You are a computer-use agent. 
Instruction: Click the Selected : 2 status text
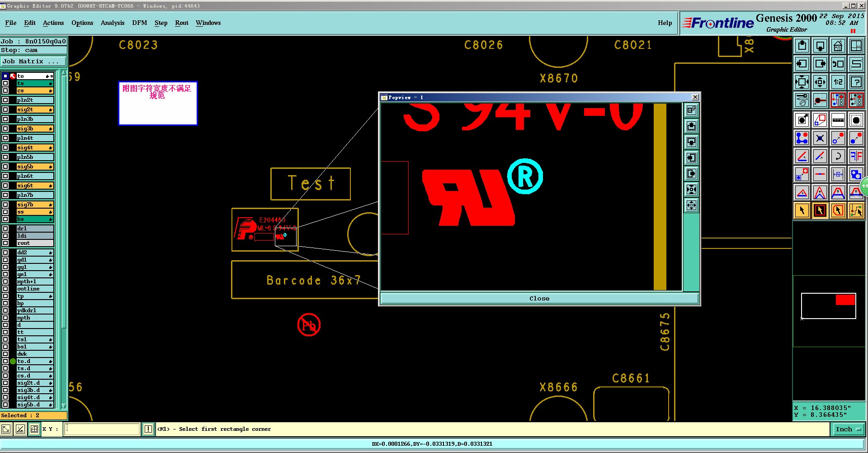click(20, 415)
